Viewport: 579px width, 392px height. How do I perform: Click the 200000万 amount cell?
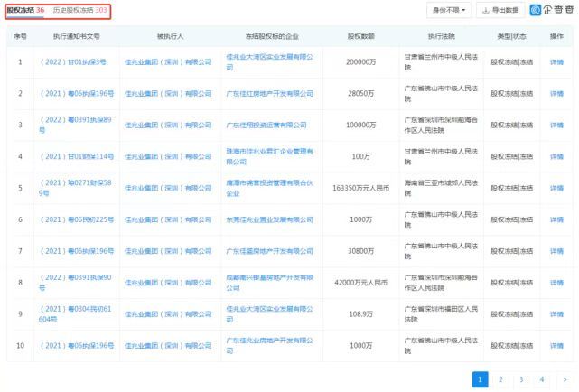click(x=360, y=62)
